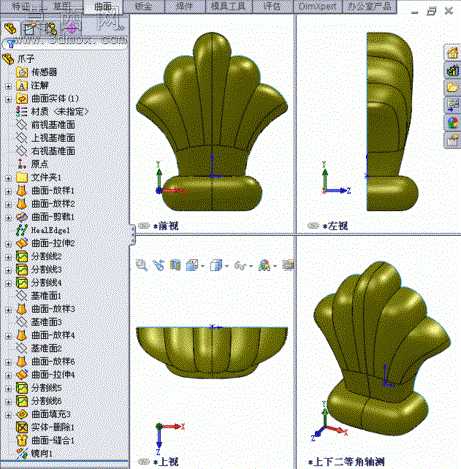Switch to the 特征 features tab
The width and height of the screenshot is (461, 469).
click(21, 6)
